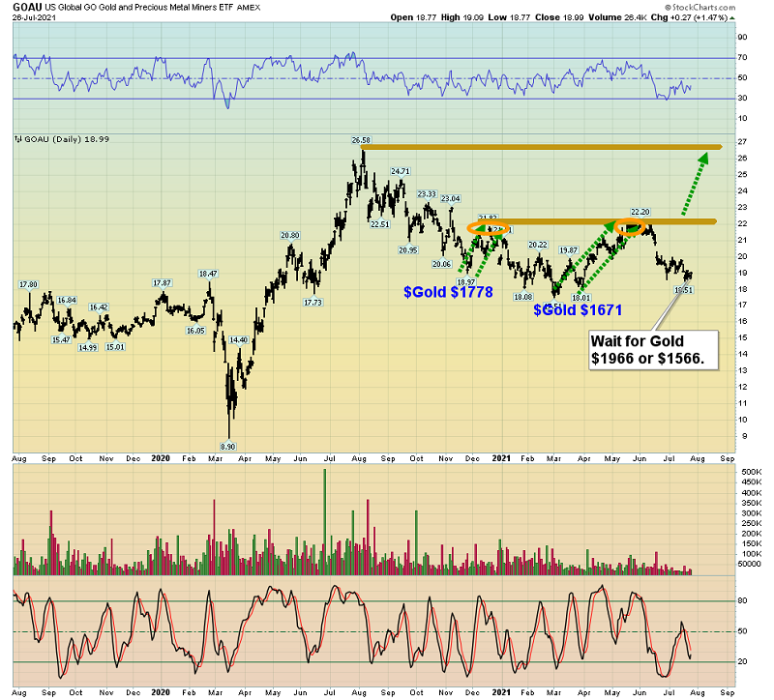Click the 23.33 price label
Image resolution: width=774 pixels, height=700 pixels.
[427, 194]
